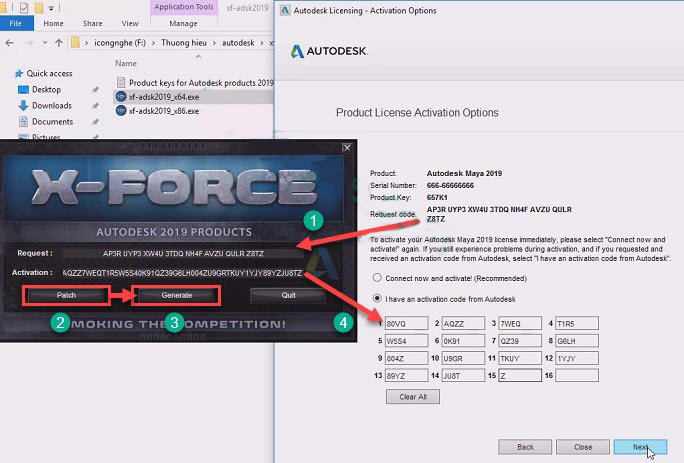Click the Clear All button
The height and width of the screenshot is (463, 684).
[x=413, y=397]
